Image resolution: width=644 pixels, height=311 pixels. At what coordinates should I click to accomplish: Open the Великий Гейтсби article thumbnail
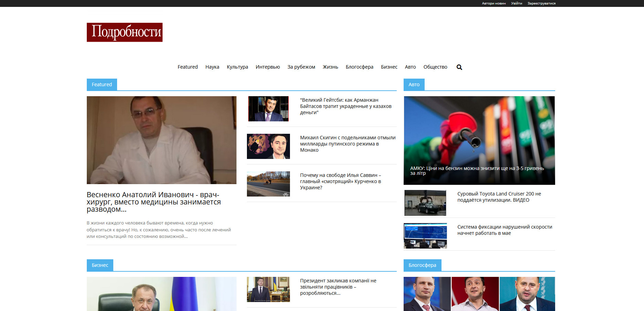[x=268, y=109]
